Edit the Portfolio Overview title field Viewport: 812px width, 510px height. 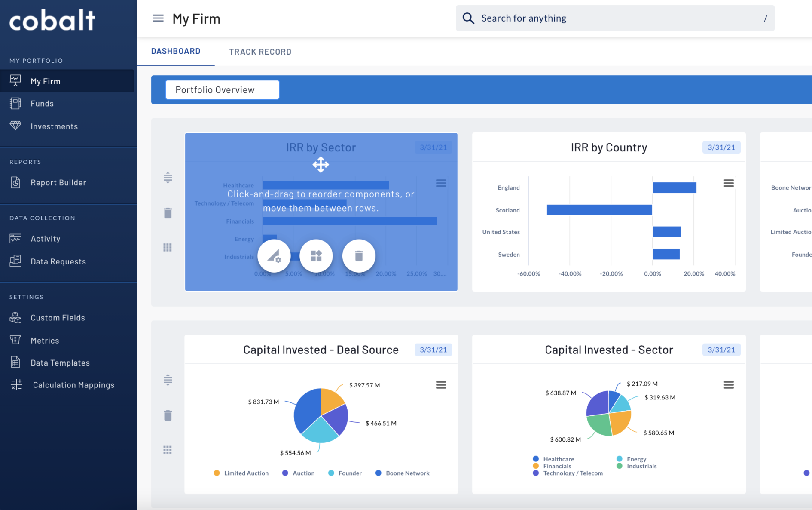[222, 89]
